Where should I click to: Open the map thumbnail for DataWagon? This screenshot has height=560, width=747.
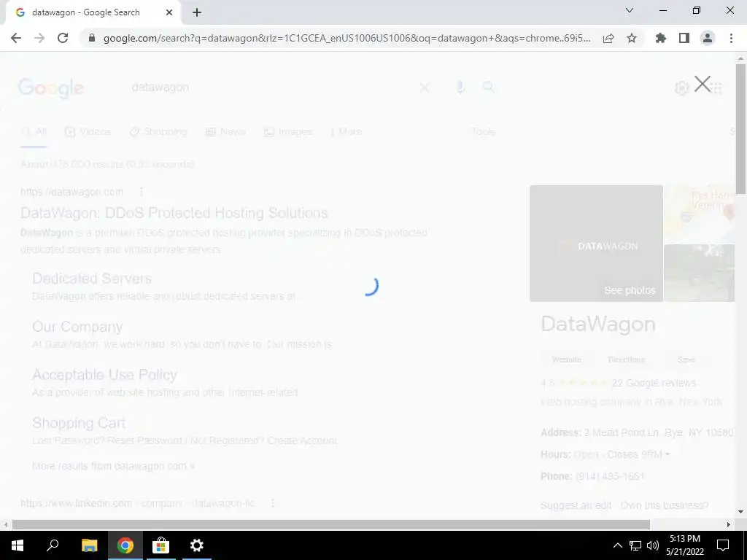pyautogui.click(x=699, y=214)
